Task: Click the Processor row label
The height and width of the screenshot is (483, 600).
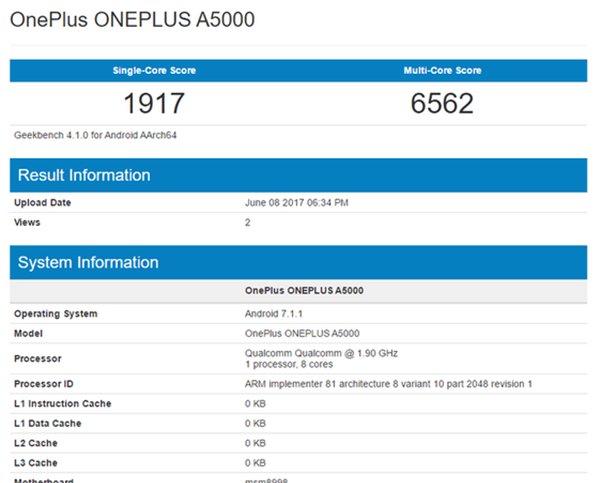Action: coord(38,358)
